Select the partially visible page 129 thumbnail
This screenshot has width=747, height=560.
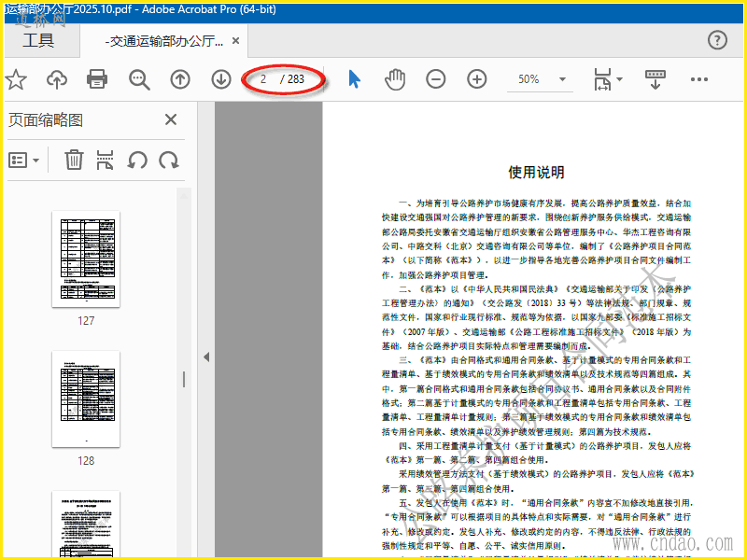86,525
